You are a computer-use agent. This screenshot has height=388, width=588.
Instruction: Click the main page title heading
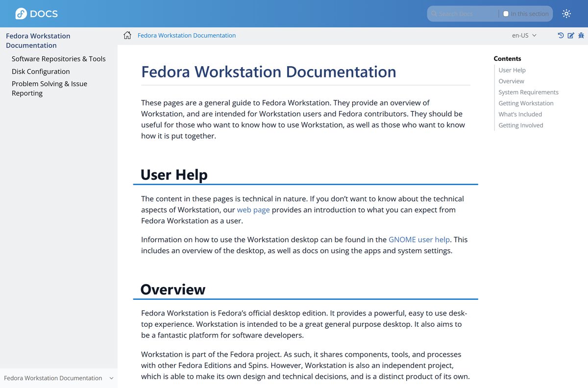269,72
